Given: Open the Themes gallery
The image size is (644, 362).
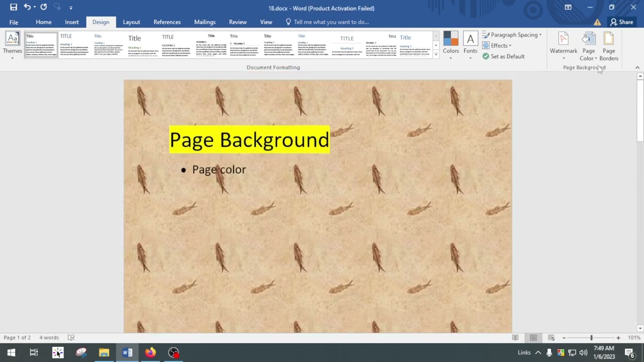Looking at the screenshot, I should click(12, 45).
